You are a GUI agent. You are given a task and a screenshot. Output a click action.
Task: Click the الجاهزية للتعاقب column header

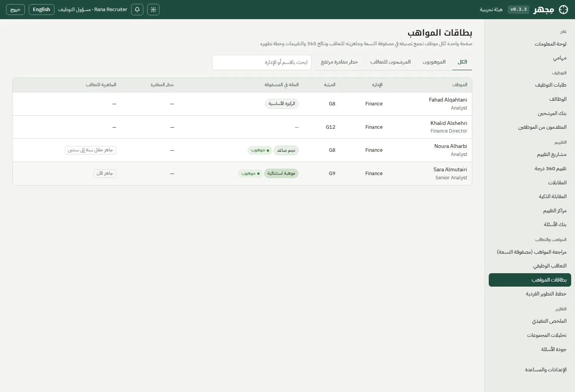pyautogui.click(x=101, y=85)
